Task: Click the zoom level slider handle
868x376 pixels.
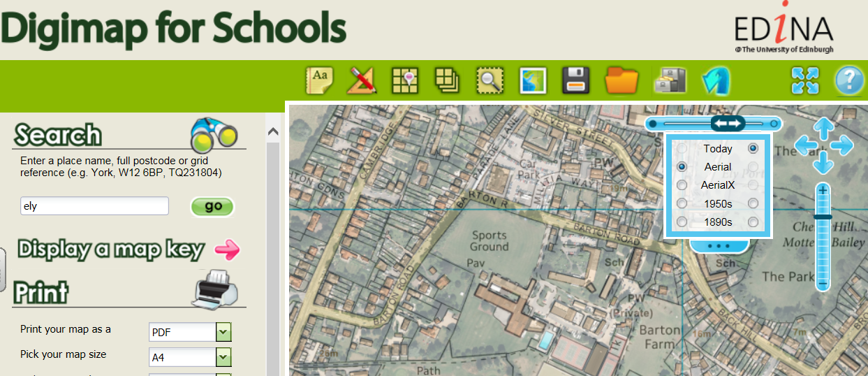Action: pos(823,217)
